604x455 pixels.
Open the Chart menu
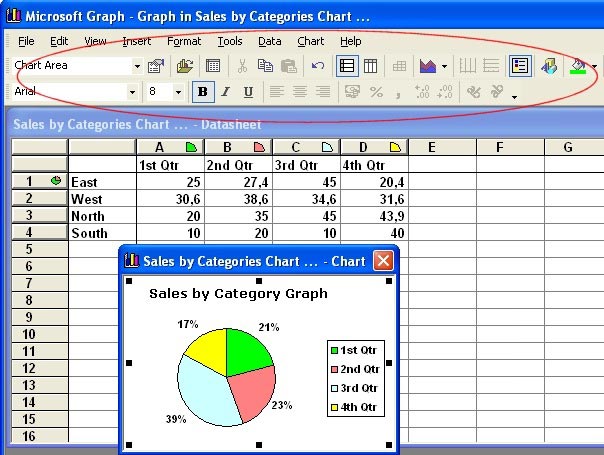tap(310, 41)
